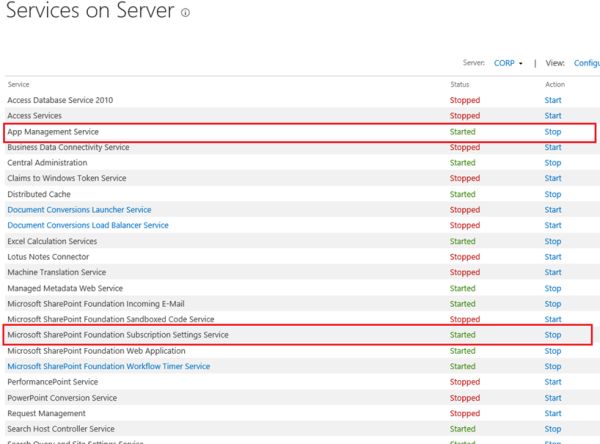The width and height of the screenshot is (600, 444).
Task: Start the Machine Translation Service
Action: 553,273
